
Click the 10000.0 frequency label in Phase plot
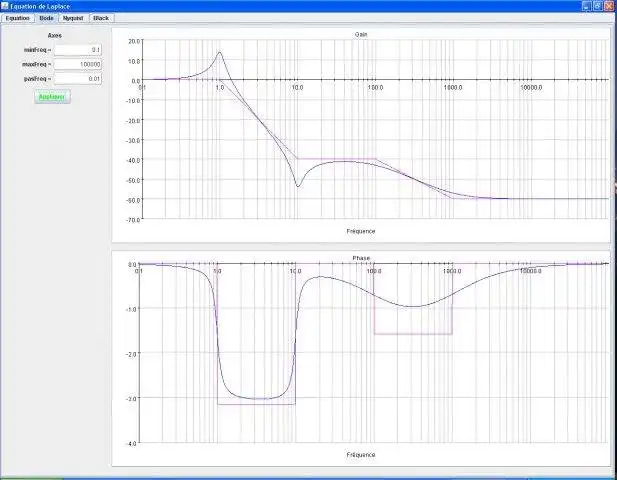[x=530, y=271]
